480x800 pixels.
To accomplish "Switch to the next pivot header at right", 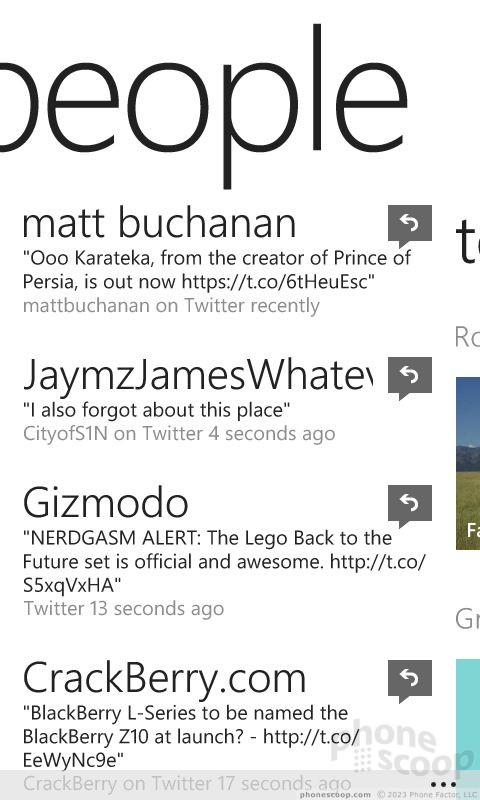I will (467, 246).
